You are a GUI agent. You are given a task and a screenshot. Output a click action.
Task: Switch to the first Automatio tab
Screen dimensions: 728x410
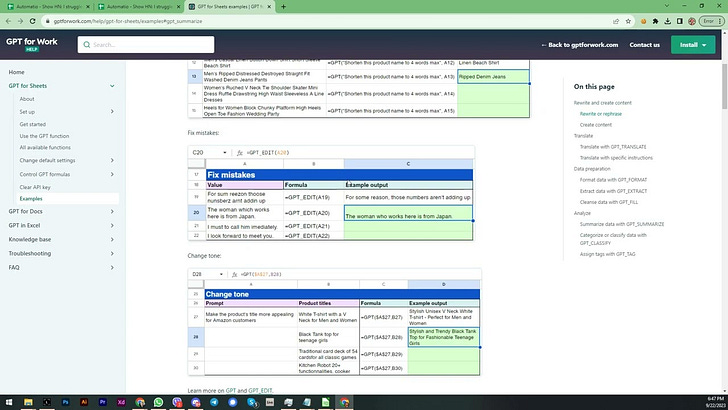click(x=48, y=7)
